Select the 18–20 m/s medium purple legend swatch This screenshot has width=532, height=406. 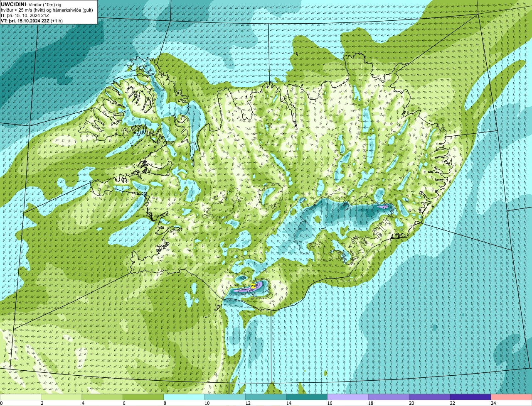pyautogui.click(x=389, y=397)
